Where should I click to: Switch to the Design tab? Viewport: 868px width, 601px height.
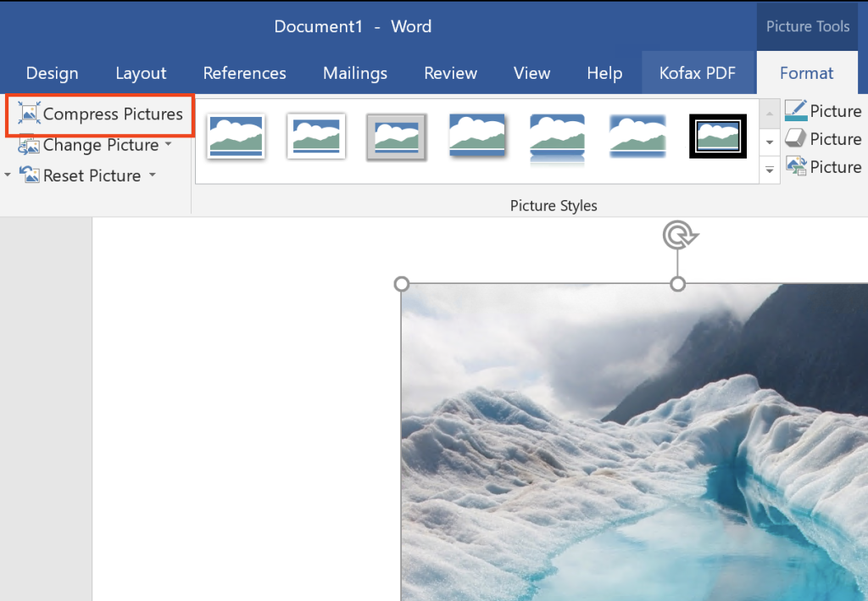[x=53, y=74]
